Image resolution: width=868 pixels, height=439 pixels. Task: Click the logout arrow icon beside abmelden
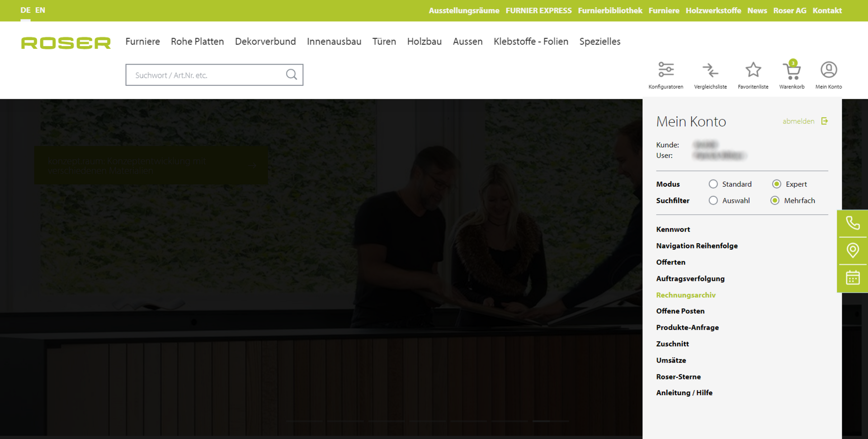[x=825, y=121]
